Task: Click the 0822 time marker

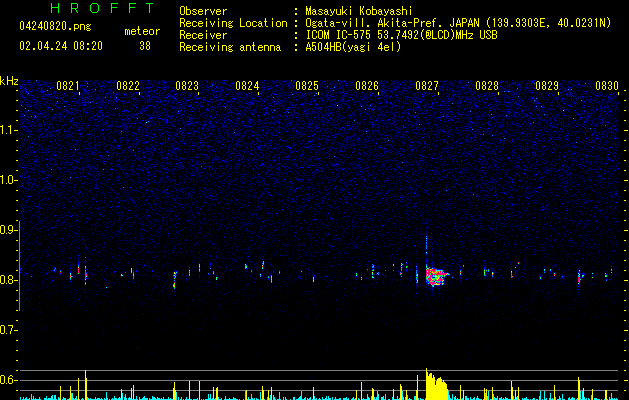Action: [128, 86]
